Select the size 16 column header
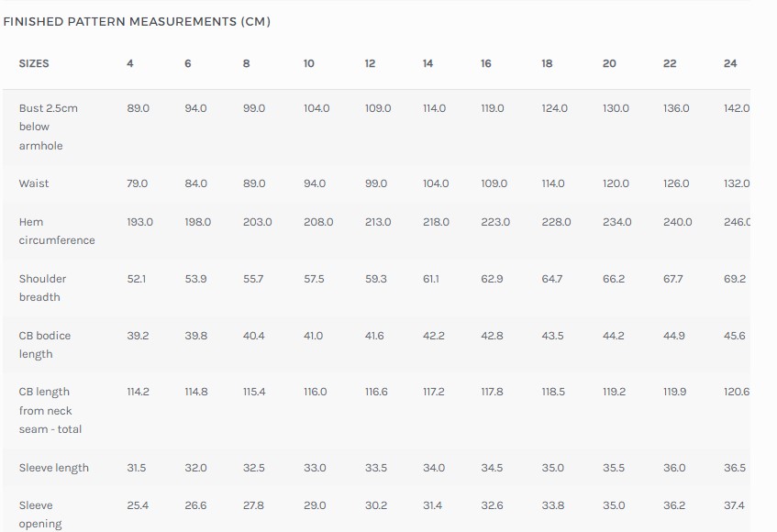This screenshot has height=532, width=777. [x=486, y=63]
